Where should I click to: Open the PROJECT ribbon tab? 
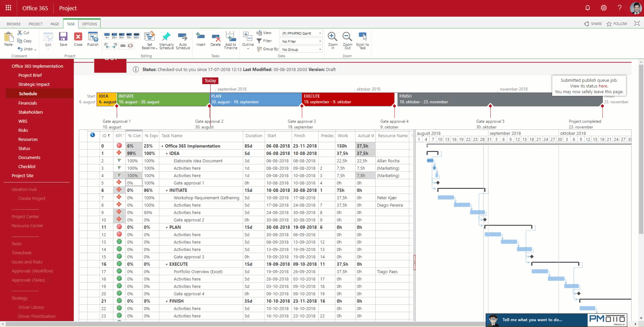coord(35,24)
